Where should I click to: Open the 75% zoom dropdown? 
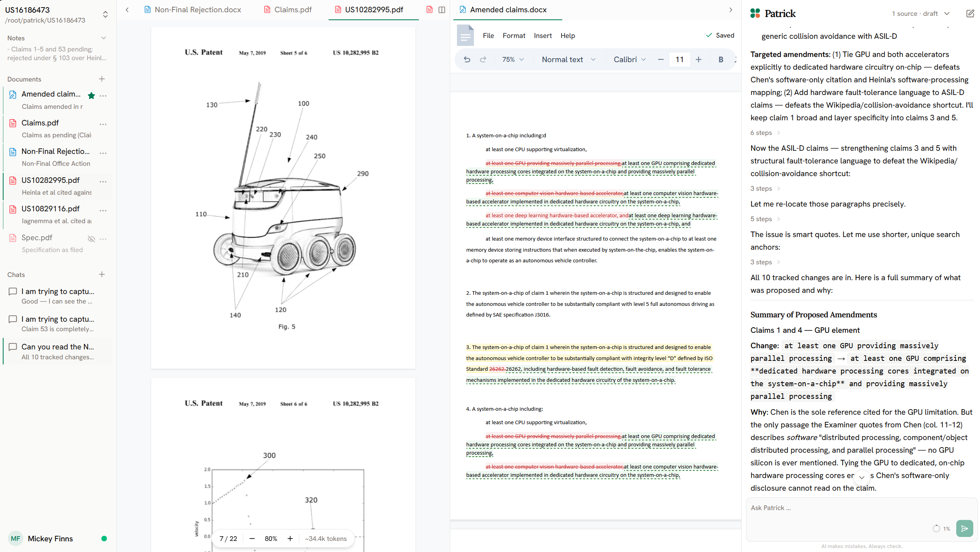pyautogui.click(x=513, y=59)
